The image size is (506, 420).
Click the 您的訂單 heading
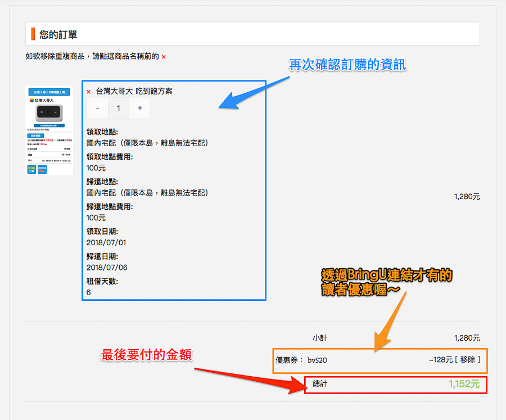[x=58, y=34]
